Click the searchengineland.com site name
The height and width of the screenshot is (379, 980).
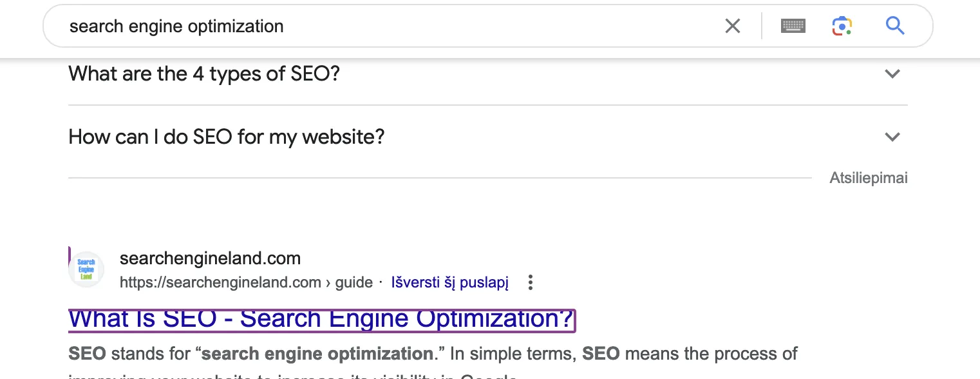(210, 259)
